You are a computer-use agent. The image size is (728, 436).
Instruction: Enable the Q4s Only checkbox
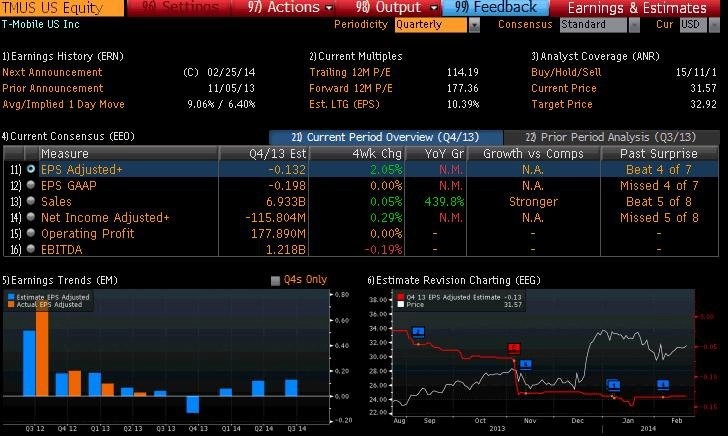(275, 280)
